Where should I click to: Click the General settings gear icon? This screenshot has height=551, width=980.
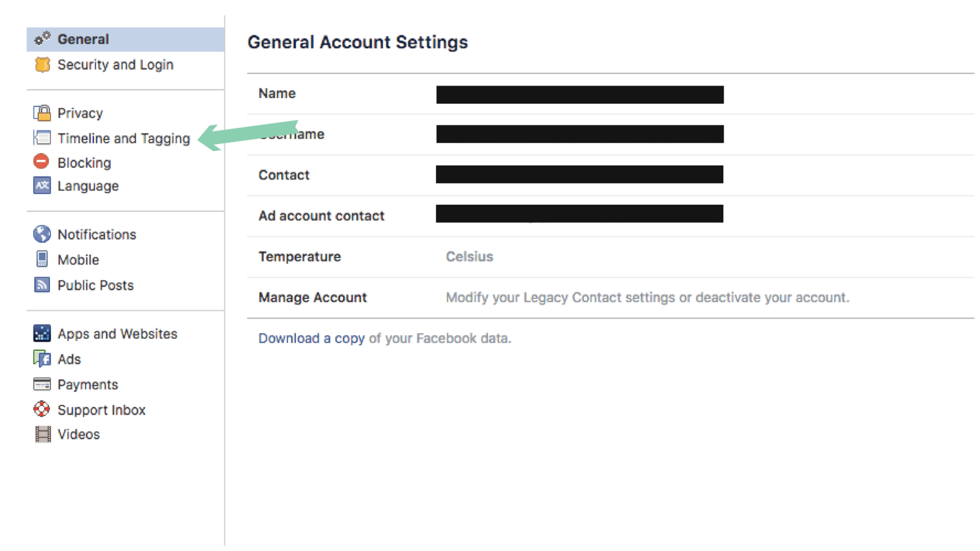42,38
